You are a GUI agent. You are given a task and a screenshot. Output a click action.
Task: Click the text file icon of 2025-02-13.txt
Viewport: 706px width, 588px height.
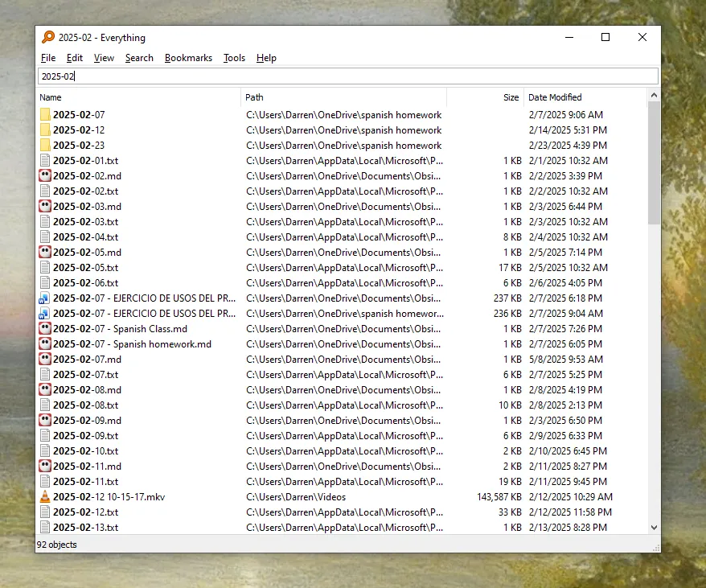click(45, 528)
